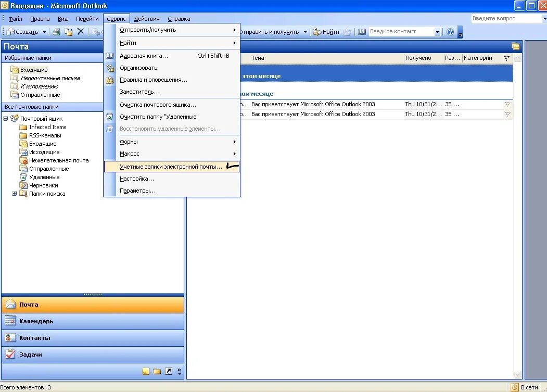Click the Delete X toolbar icon
This screenshot has height=392, width=547.
coord(81,31)
